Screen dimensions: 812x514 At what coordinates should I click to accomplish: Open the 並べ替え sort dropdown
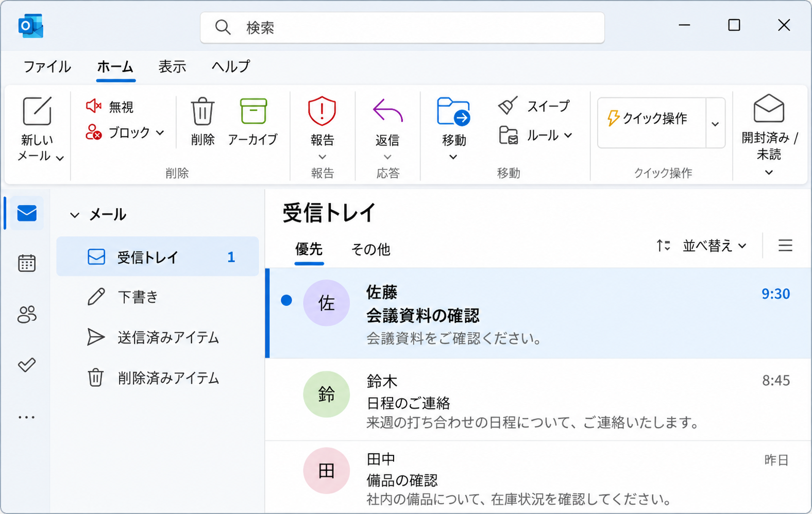click(x=715, y=246)
